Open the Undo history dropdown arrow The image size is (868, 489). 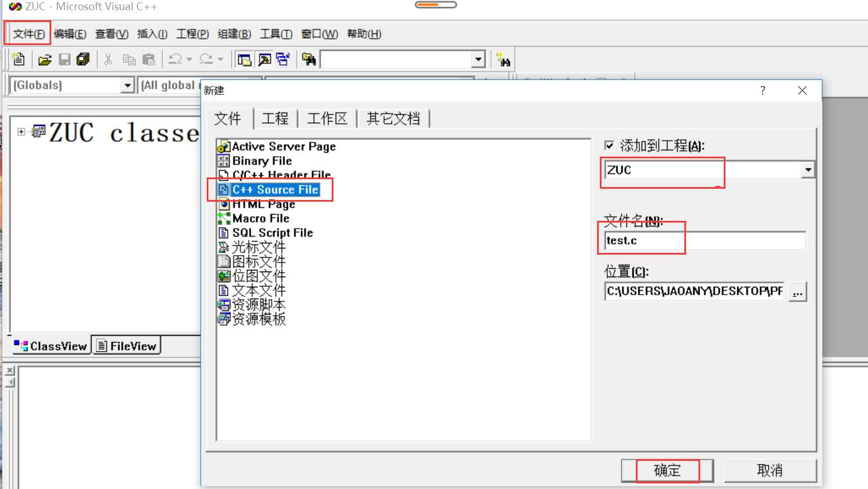tap(190, 59)
